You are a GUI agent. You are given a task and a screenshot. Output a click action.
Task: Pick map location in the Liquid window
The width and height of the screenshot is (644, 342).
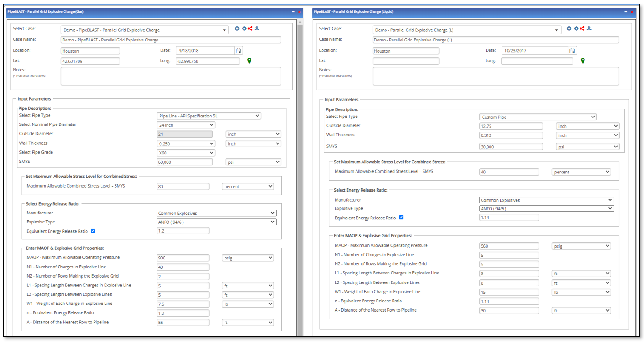click(x=583, y=60)
